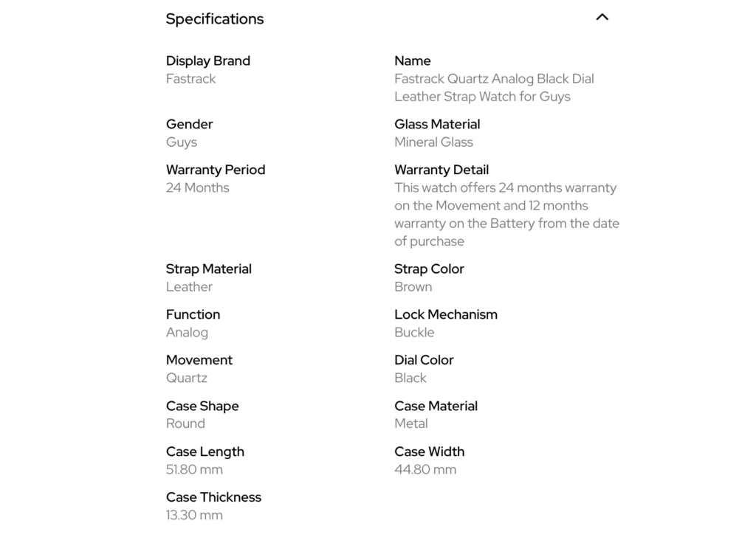Click the Buckle lock mechanism value
Viewport: 756px width, 543px height.
point(414,333)
